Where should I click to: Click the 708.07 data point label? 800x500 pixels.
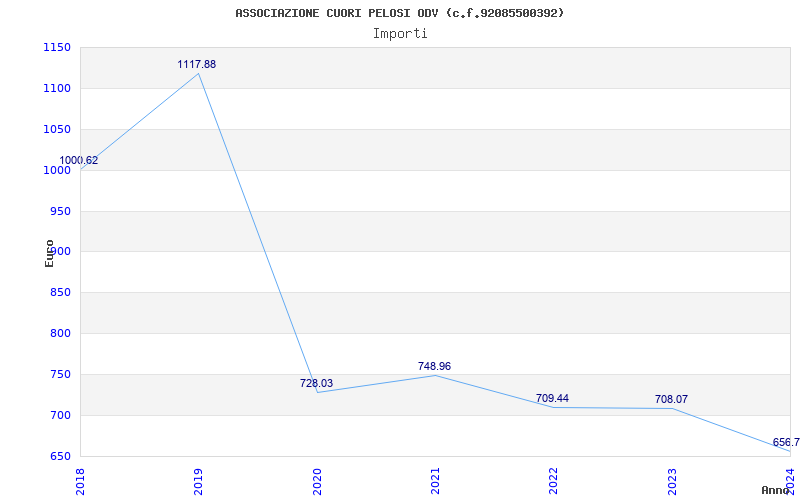click(x=671, y=399)
